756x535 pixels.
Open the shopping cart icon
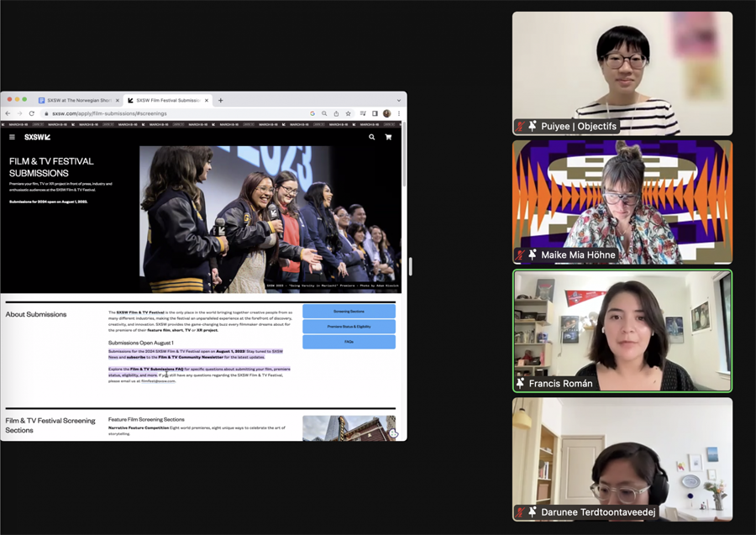388,137
